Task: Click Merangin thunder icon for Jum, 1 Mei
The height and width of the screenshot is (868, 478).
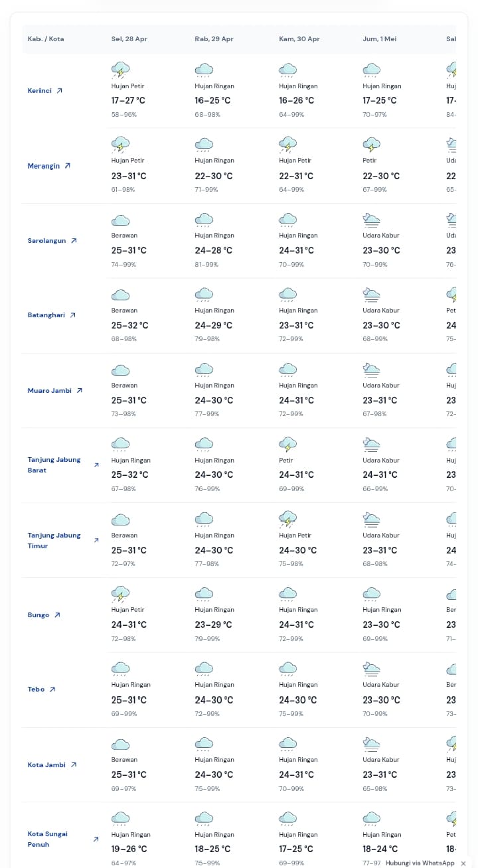Action: pyautogui.click(x=372, y=144)
